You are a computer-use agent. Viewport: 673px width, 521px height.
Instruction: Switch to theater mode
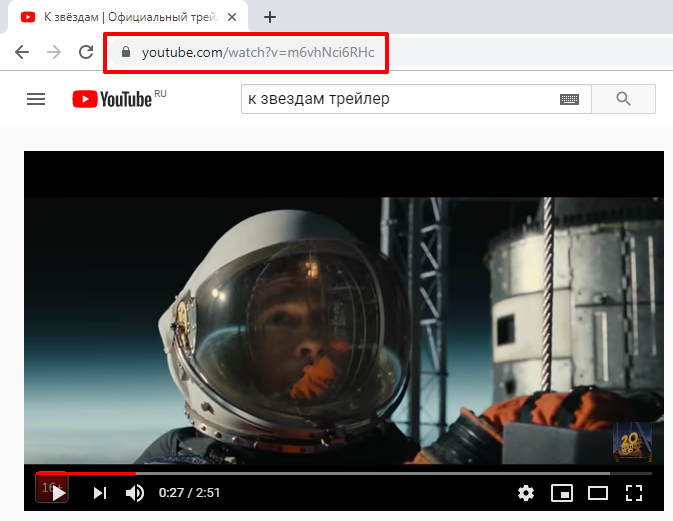tap(598, 493)
